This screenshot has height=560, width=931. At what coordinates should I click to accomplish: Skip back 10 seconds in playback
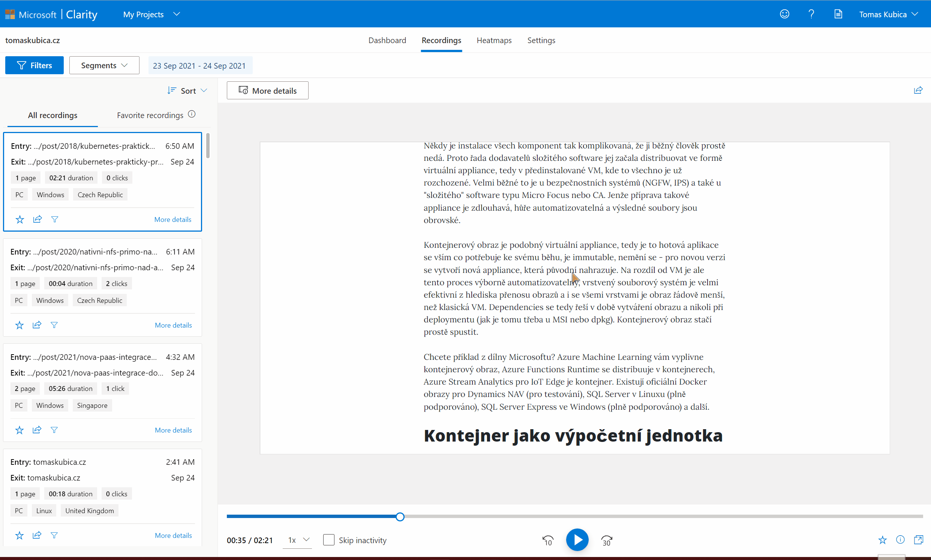point(547,541)
